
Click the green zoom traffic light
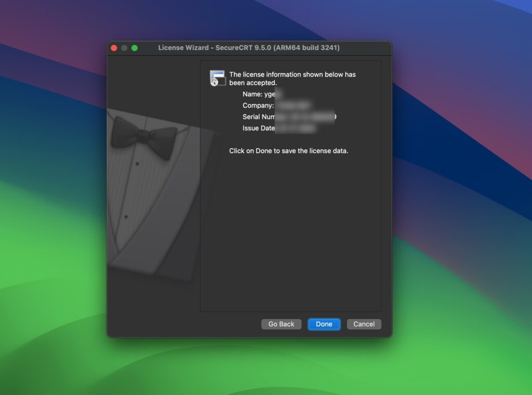pyautogui.click(x=135, y=47)
